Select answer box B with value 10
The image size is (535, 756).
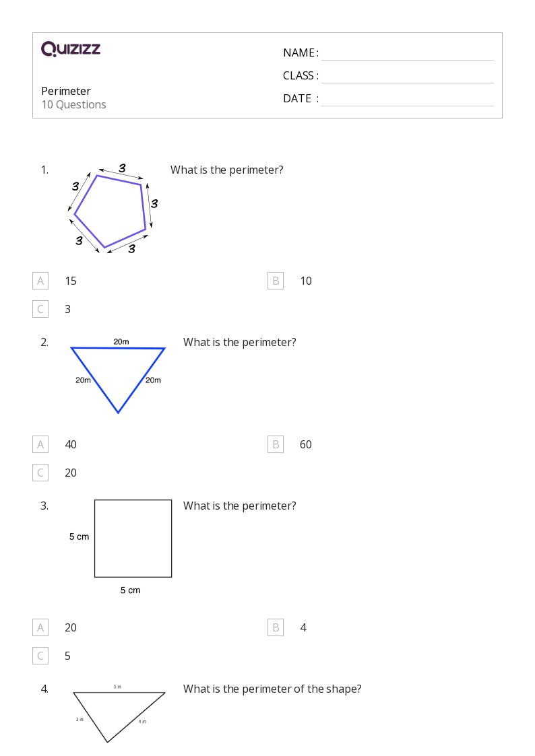[276, 281]
